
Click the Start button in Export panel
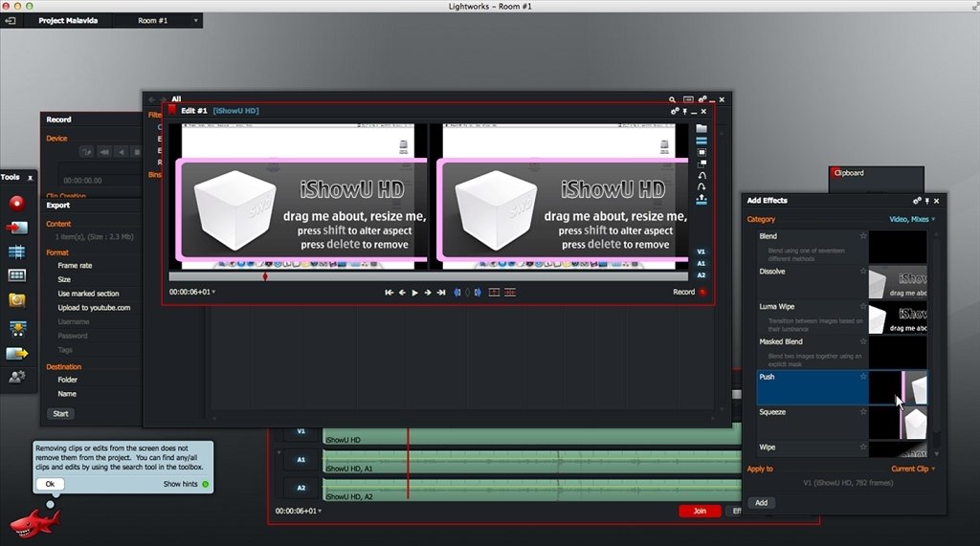[x=60, y=413]
